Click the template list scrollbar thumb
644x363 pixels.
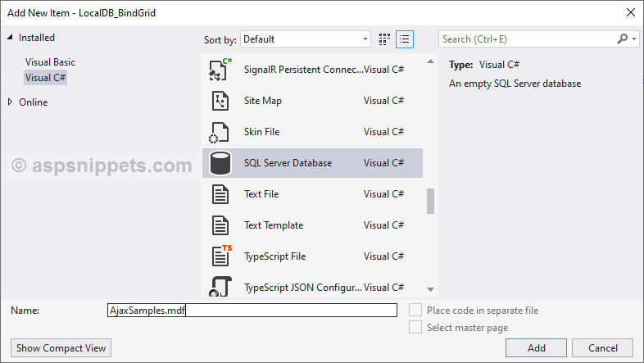(430, 202)
